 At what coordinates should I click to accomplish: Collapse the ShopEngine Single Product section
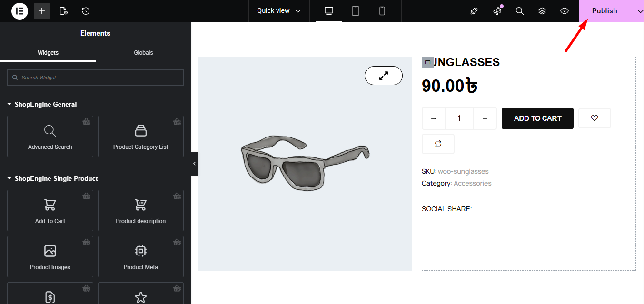(9, 178)
